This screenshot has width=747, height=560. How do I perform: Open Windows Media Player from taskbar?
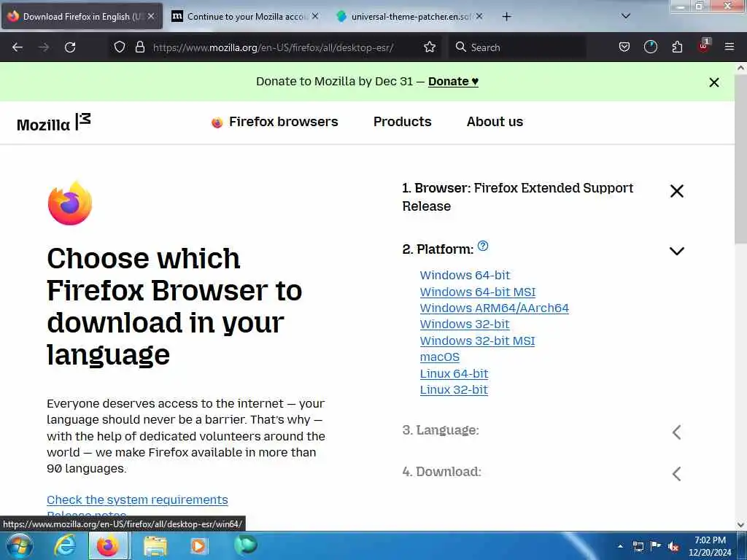(x=198, y=546)
